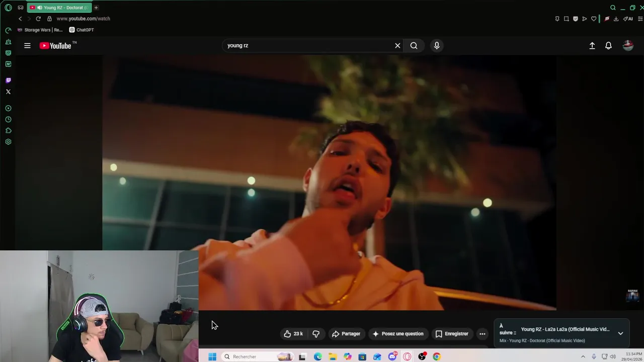Add page to bookmarks with heart icon

(x=594, y=19)
